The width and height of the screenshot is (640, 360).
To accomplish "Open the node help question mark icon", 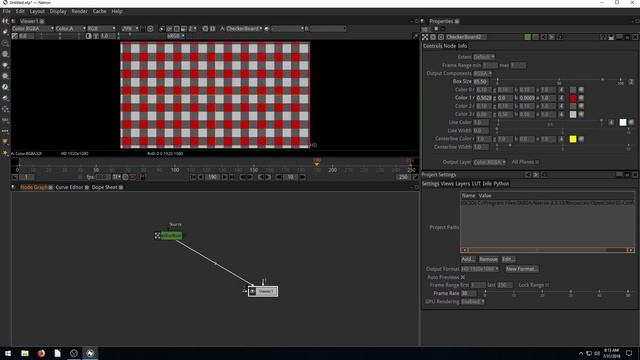I will coord(603,37).
